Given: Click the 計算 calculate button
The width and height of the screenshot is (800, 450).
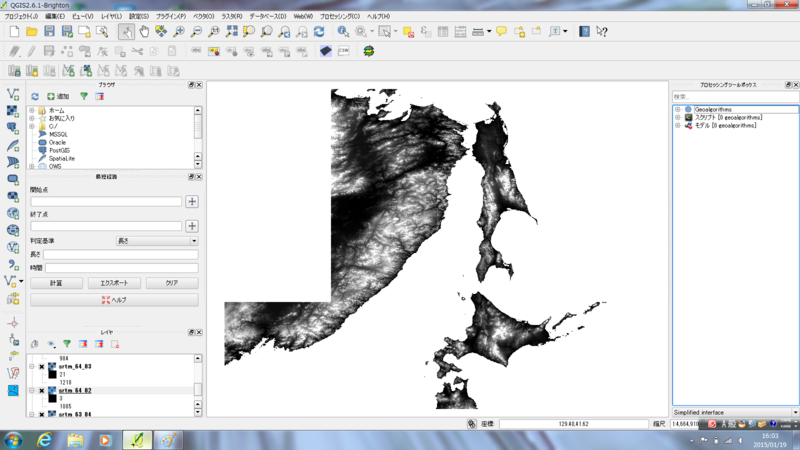Looking at the screenshot, I should coord(56,283).
